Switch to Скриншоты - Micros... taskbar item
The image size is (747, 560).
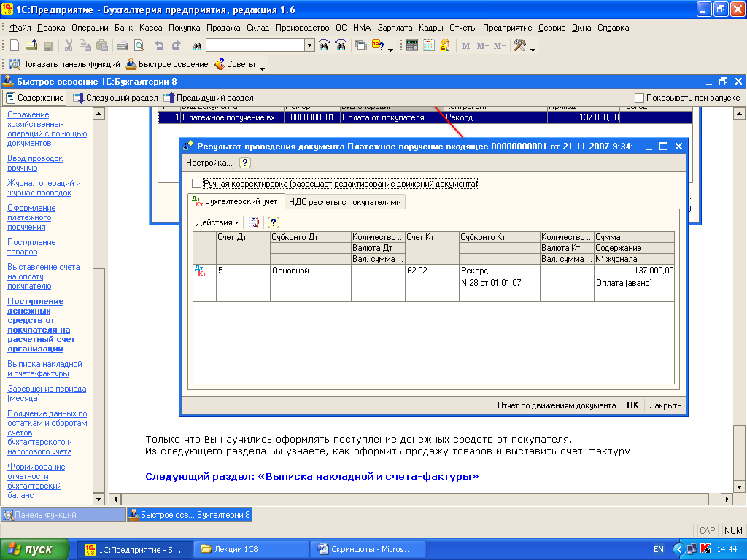(x=368, y=549)
